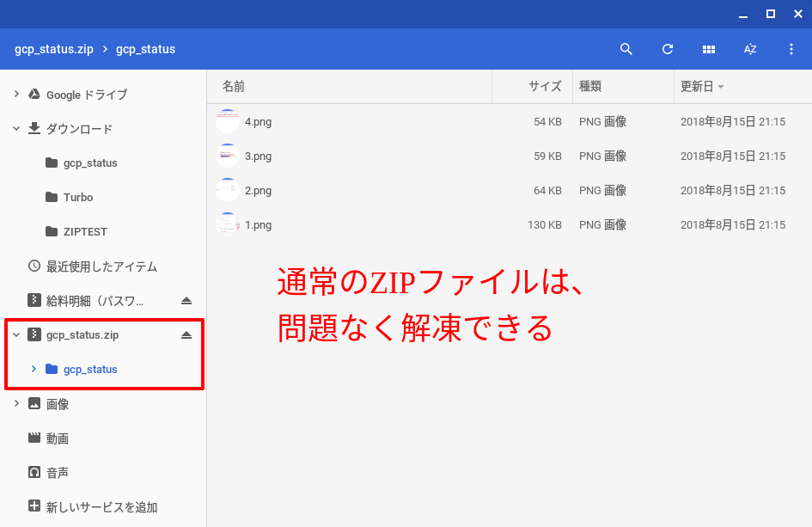
Task: Expand the 画像 tree node
Action: click(16, 403)
